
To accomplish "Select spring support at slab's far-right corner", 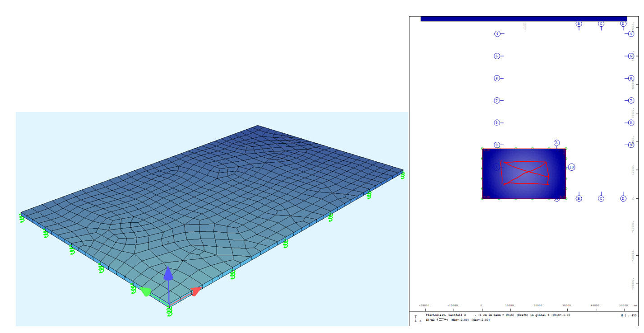I will [x=402, y=175].
